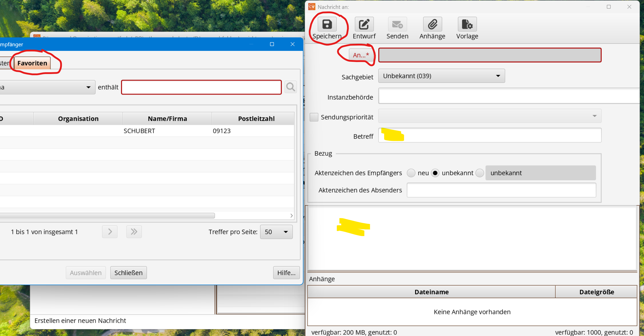
Task: Select the 'neu' Aktenzeichen radio button
Action: pos(411,173)
